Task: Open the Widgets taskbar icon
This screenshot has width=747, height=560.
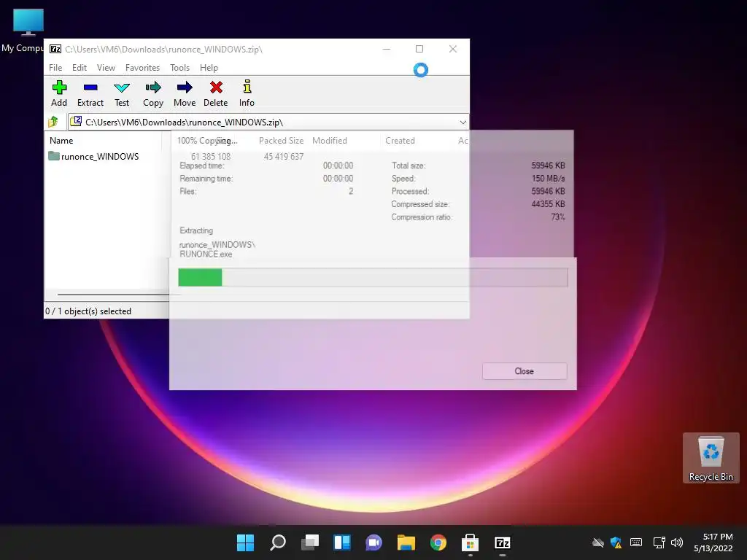Action: [341, 542]
